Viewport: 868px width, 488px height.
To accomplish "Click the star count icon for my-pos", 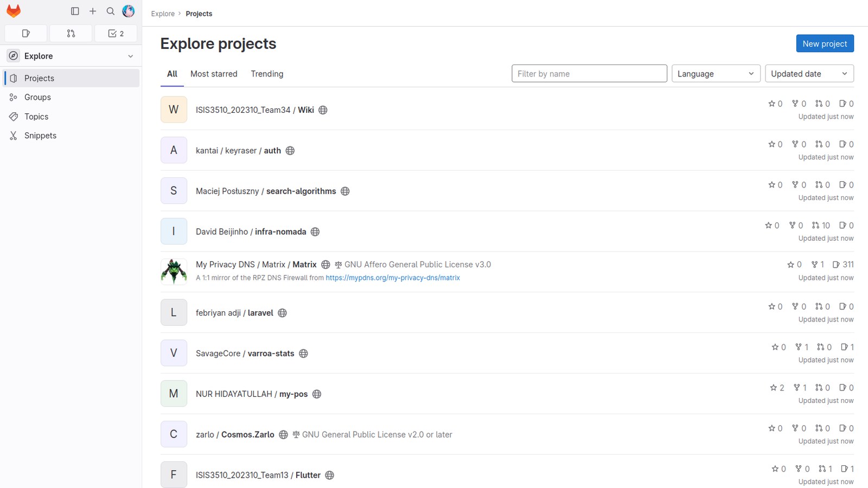I will (x=774, y=388).
